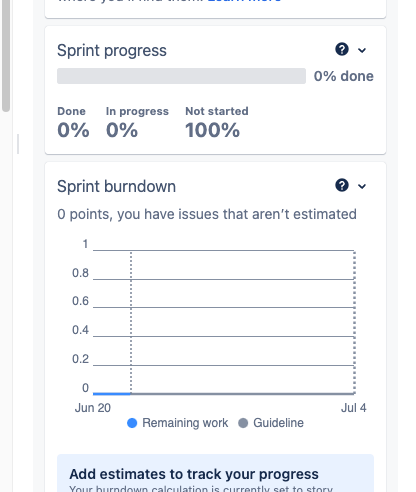
Task: Click the vertical scrollbar thumb
Action: 6,55
